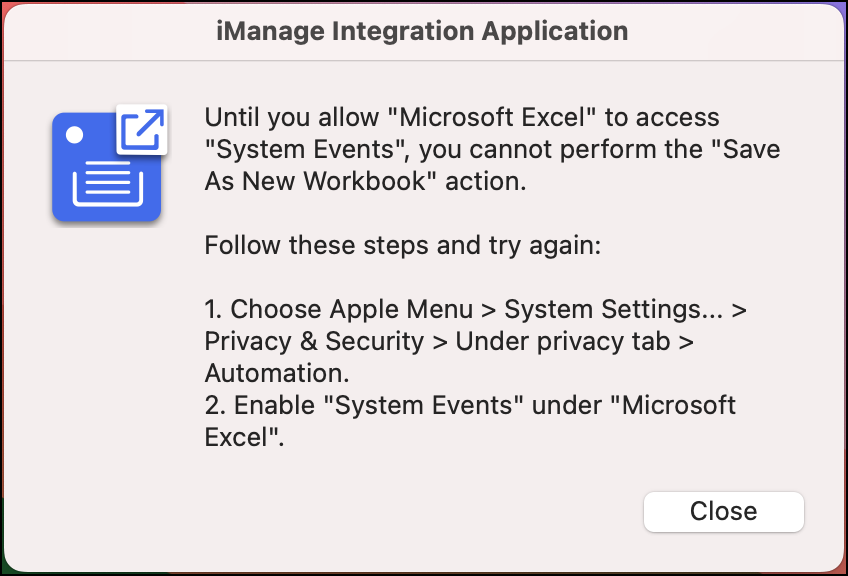
Task: Click the "Under privacy tab" text
Action: point(562,341)
